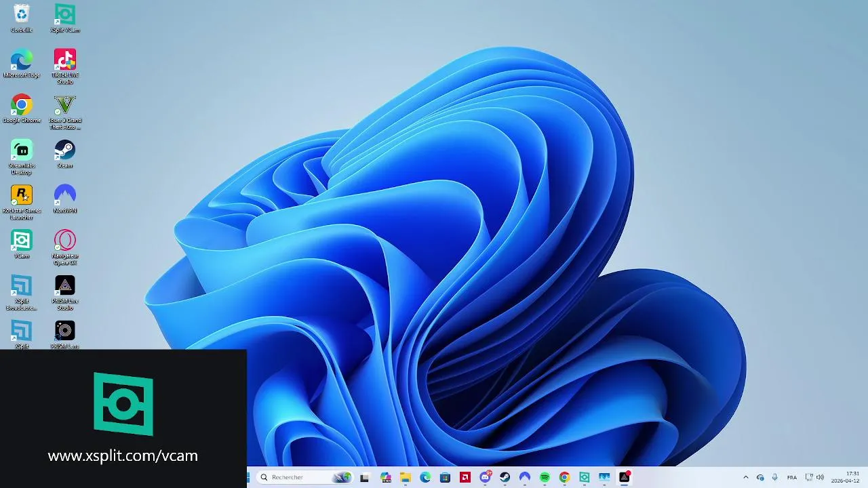Open NordVPN from the taskbar
Screen dimensions: 868x488
(524, 477)
